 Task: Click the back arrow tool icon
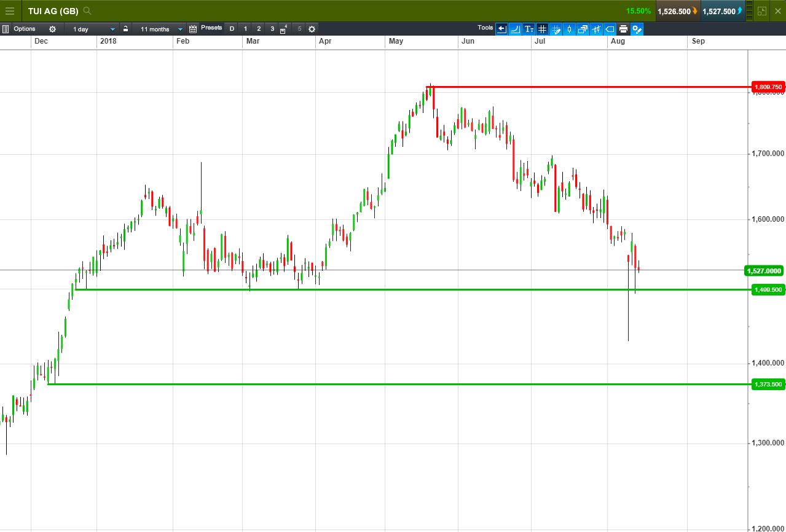501,29
